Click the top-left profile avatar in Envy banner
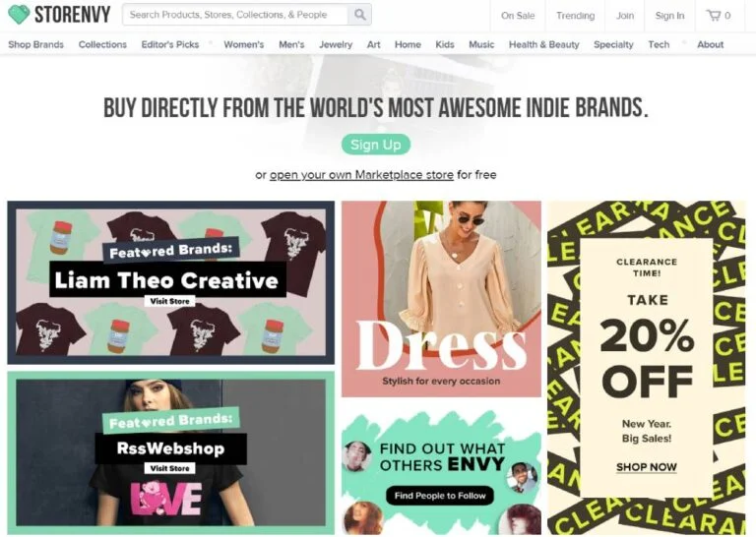Viewport: 756px width, 537px height. pos(356,455)
